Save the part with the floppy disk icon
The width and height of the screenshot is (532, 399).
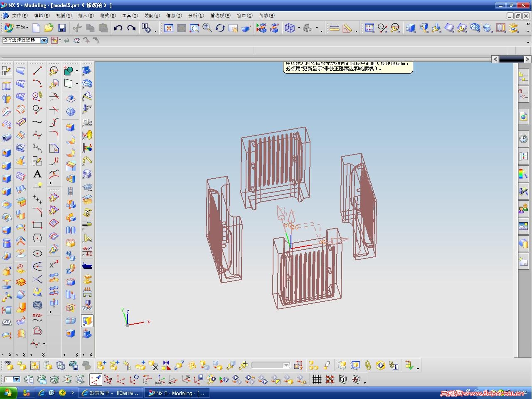click(62, 28)
